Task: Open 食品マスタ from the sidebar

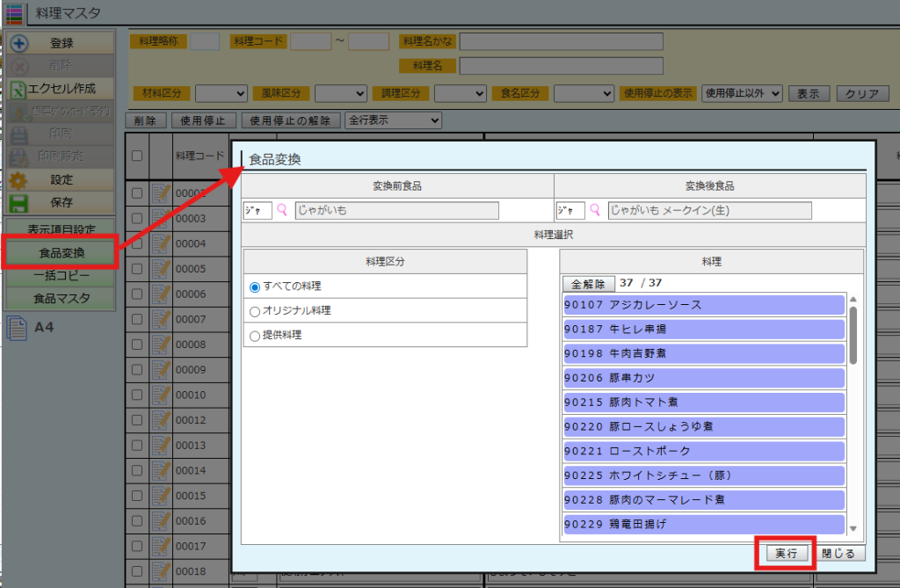Action: pos(62,298)
